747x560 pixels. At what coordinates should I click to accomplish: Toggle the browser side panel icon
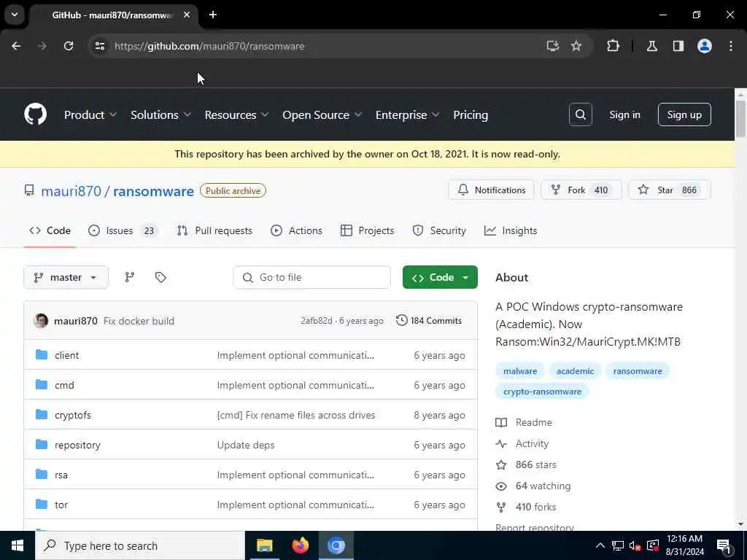point(678,46)
